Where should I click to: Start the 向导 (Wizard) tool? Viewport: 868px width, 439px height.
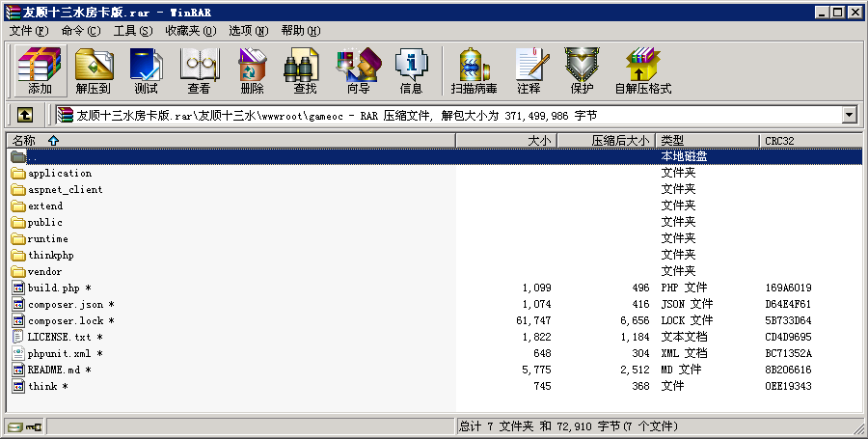pos(358,70)
